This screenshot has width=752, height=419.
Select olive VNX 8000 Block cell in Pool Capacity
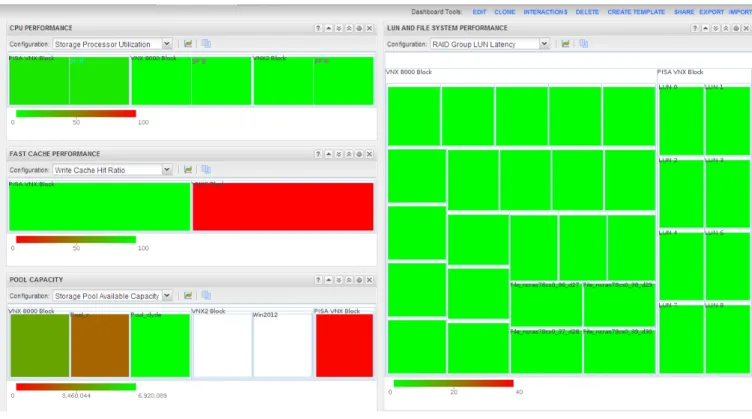coord(40,345)
